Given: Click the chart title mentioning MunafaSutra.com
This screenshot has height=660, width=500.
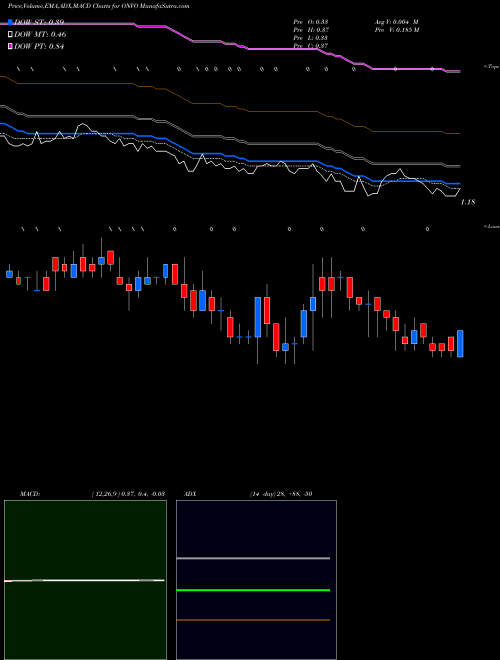Looking at the screenshot, I should click(x=98, y=6).
